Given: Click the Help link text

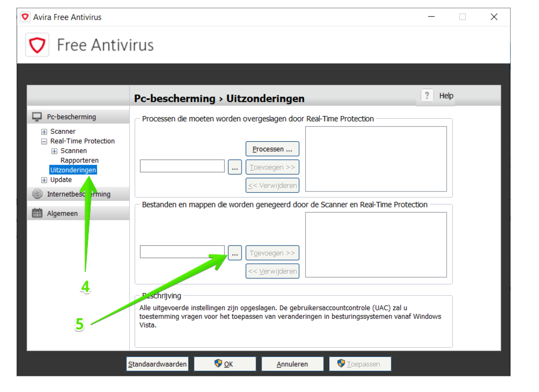Looking at the screenshot, I should [x=446, y=96].
